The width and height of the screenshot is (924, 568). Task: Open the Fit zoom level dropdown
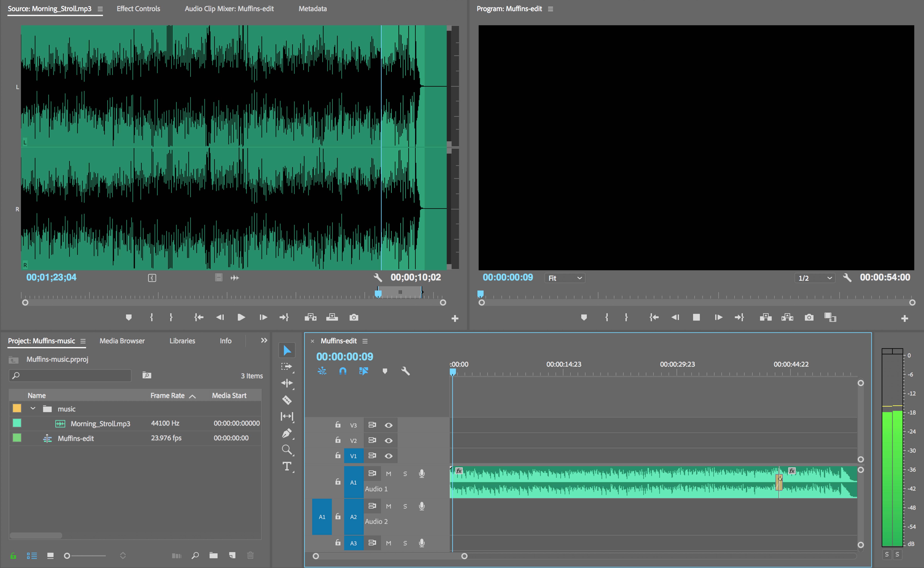[564, 278]
